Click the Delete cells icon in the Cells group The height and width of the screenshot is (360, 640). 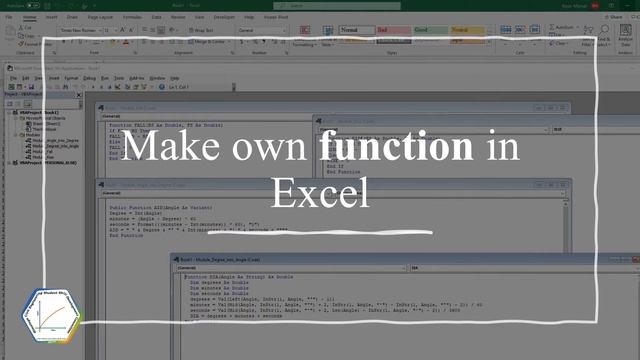click(x=520, y=29)
